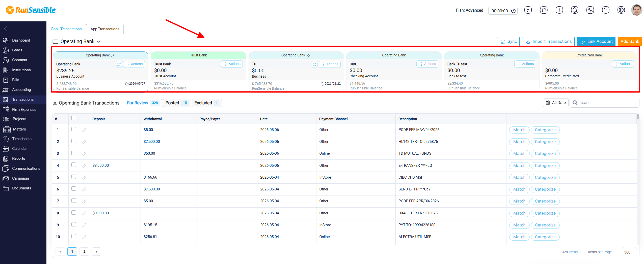
Task: Show the Posted 15 transactions tab
Action: click(177, 103)
